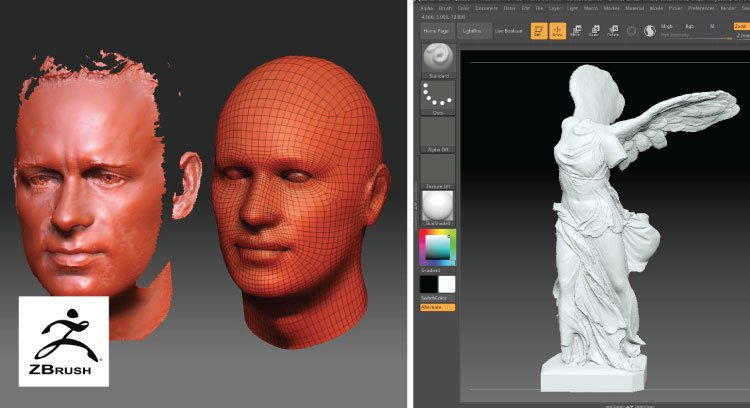Open the Draw menu
Image resolution: width=750 pixels, height=408 pixels.
510,8
